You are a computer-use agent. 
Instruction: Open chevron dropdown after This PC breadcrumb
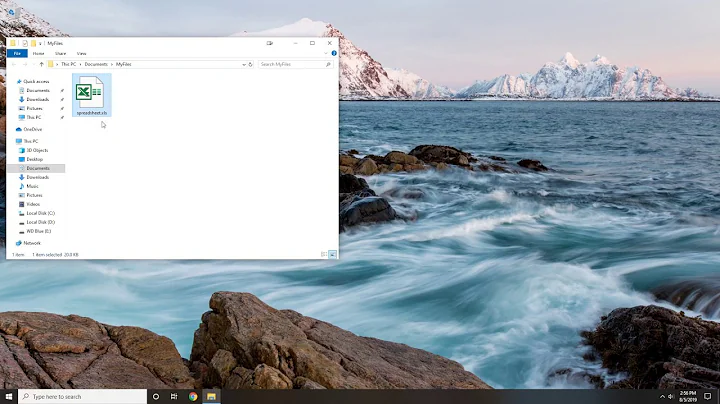pos(80,64)
